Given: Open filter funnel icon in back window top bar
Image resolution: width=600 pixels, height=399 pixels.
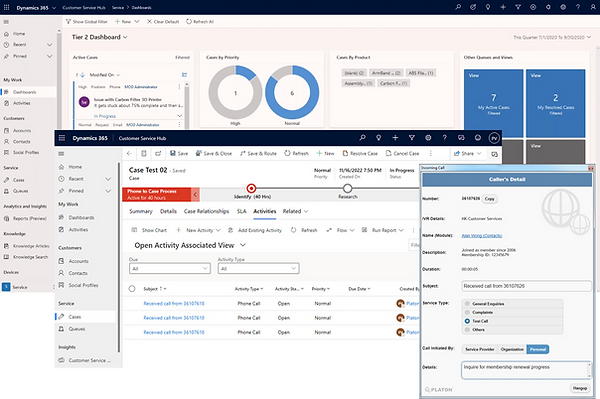Looking at the screenshot, I should (x=518, y=7).
